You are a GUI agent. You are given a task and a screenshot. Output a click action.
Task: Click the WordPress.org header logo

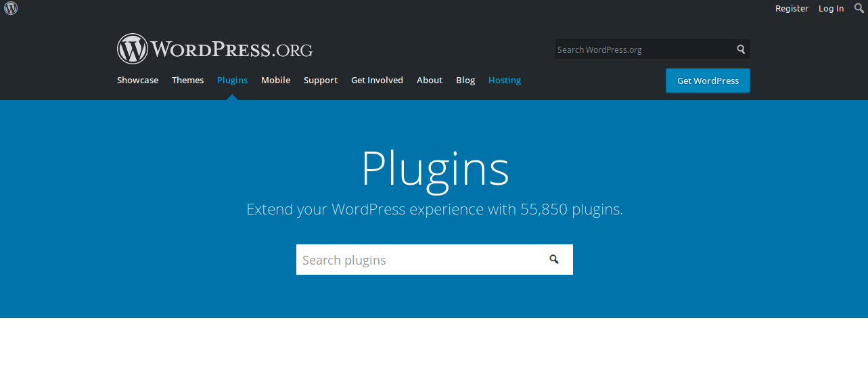[214, 49]
